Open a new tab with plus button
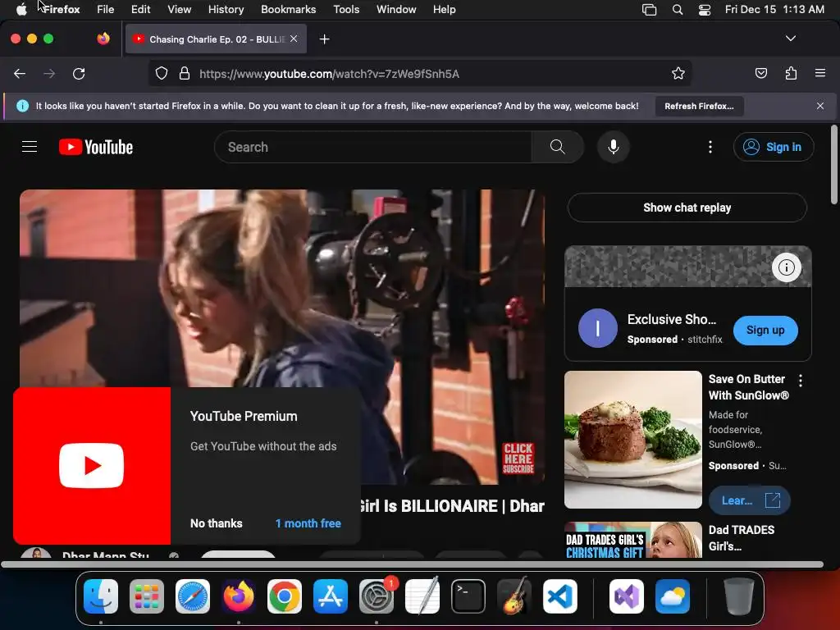Image resolution: width=840 pixels, height=630 pixels. [x=324, y=39]
